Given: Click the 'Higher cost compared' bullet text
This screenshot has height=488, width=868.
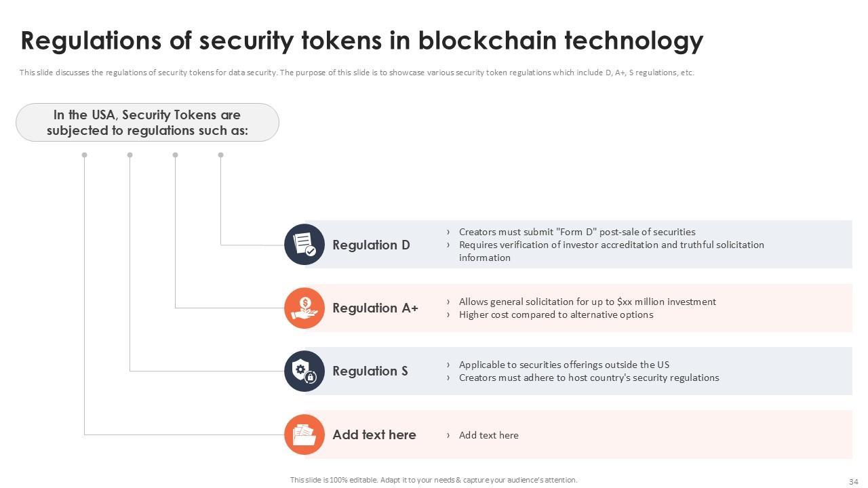Looking at the screenshot, I should pyautogui.click(x=555, y=314).
